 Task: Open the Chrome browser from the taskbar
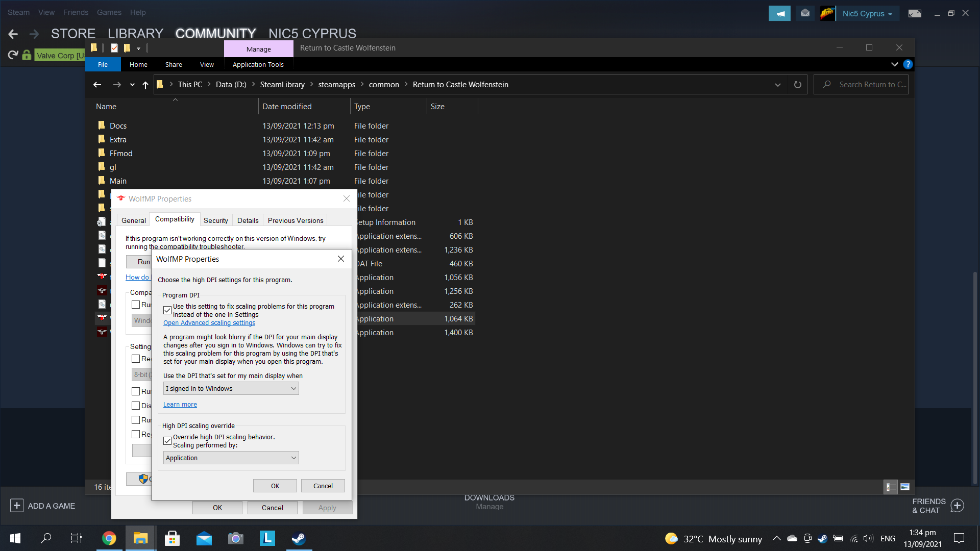coord(109,538)
